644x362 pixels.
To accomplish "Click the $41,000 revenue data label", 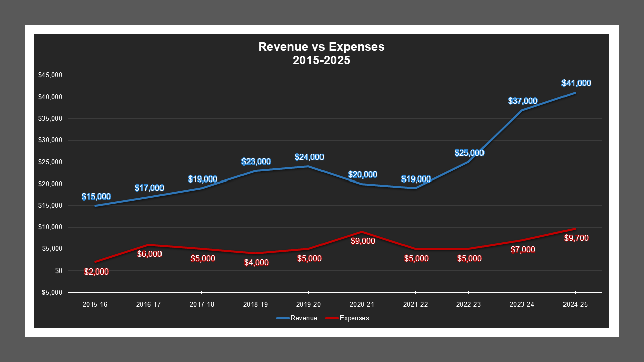I will click(x=576, y=83).
